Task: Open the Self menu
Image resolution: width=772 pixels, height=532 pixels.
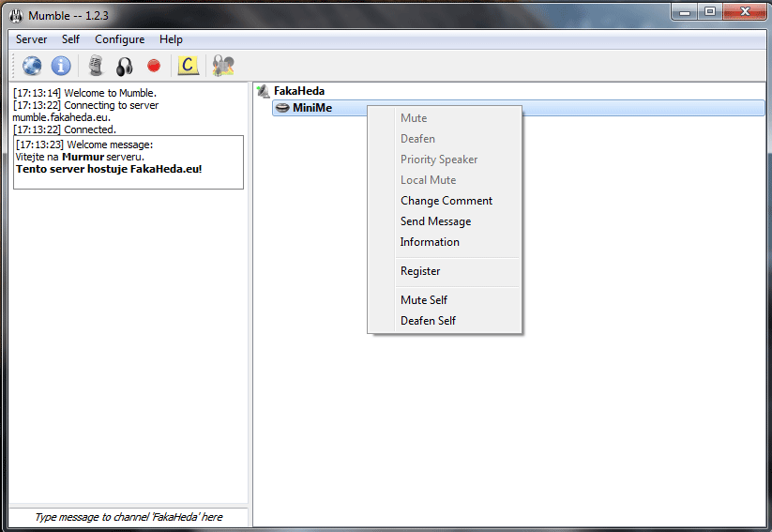Action: tap(70, 39)
